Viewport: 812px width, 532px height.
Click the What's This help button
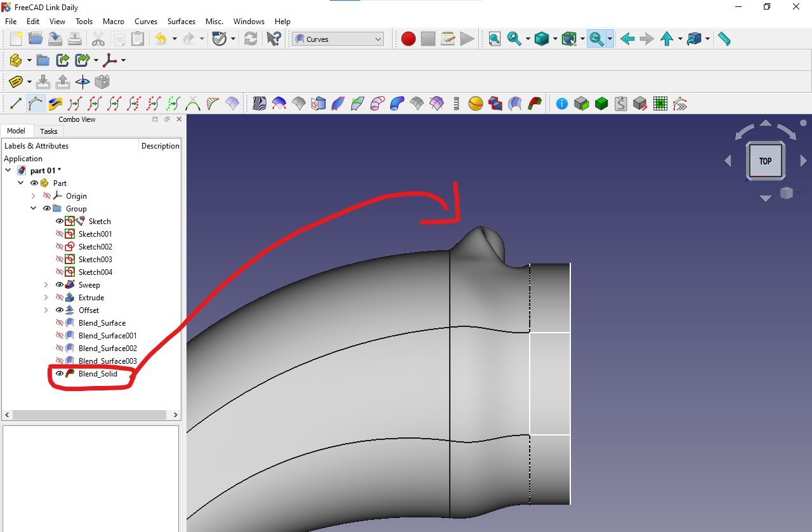pos(273,38)
